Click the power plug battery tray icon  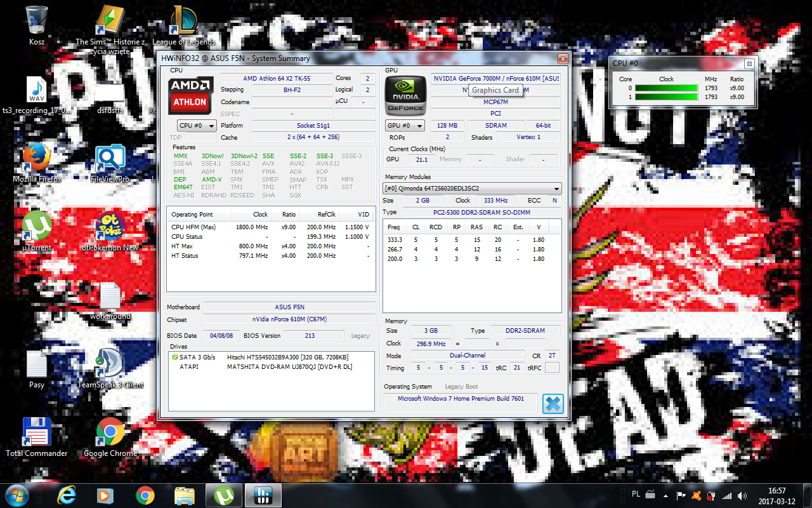712,495
